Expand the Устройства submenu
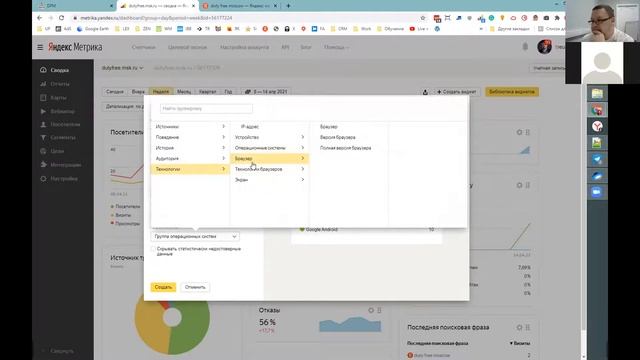The height and width of the screenshot is (360, 640). click(x=269, y=137)
